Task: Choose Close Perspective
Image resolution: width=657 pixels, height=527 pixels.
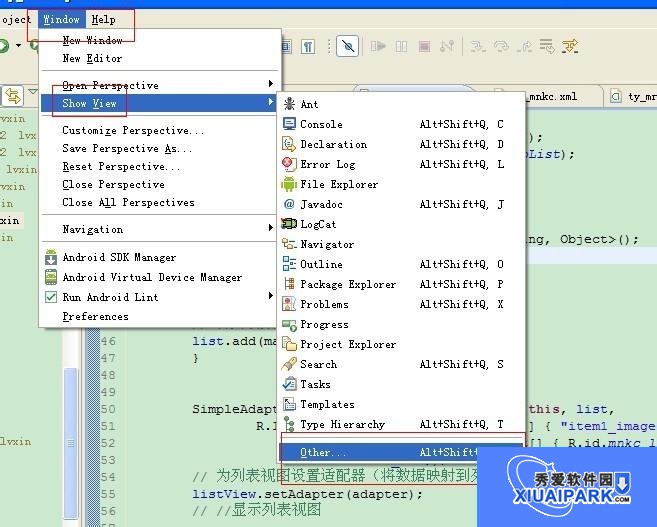Action: [x=159, y=184]
